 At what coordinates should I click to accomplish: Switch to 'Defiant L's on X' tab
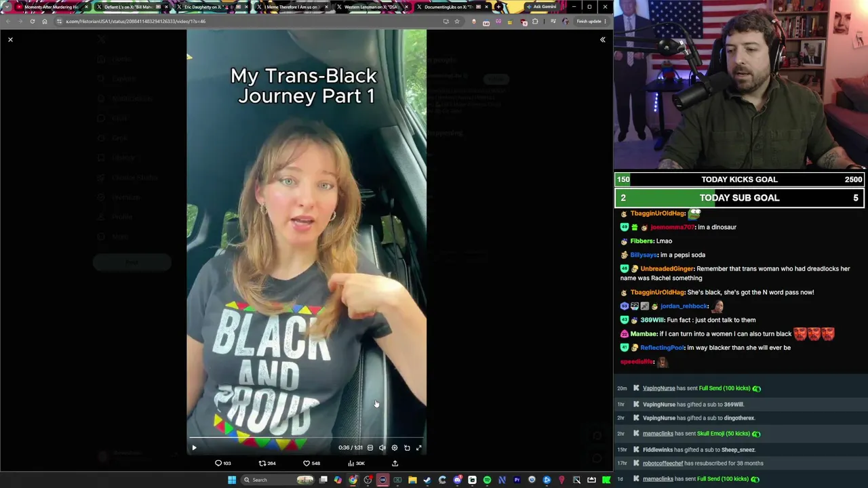[132, 7]
